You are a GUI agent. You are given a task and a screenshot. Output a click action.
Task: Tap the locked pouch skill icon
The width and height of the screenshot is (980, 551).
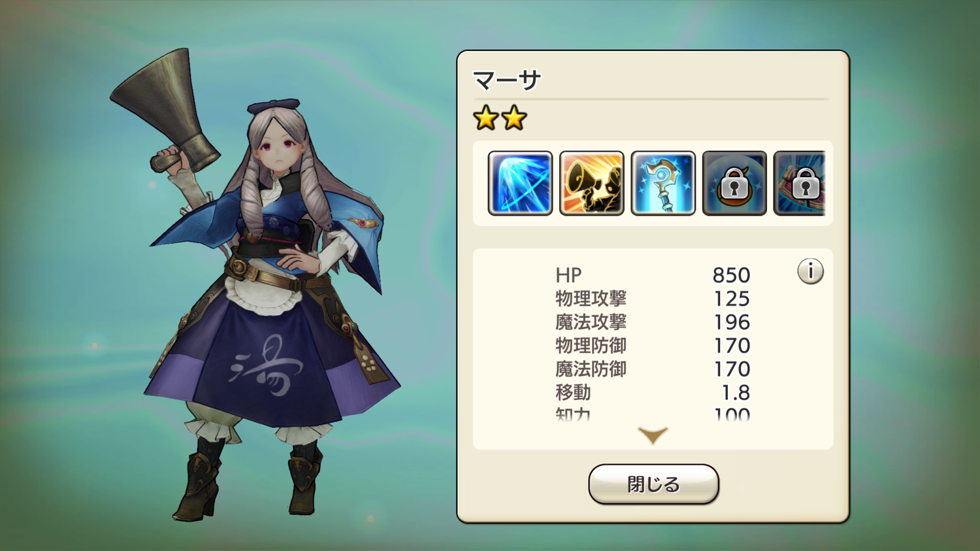(x=734, y=183)
